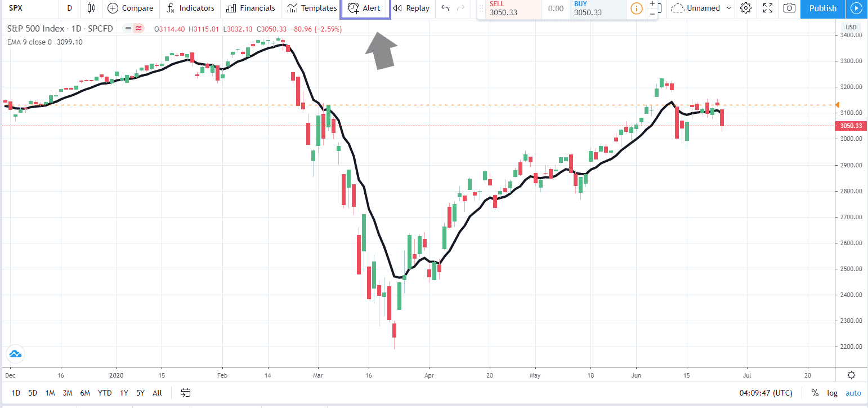
Task: Enter fullscreen mode
Action: [x=768, y=8]
